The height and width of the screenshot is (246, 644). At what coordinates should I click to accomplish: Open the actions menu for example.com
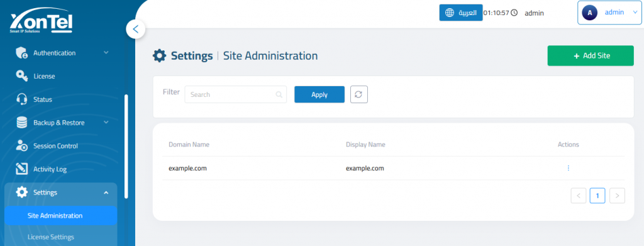568,168
